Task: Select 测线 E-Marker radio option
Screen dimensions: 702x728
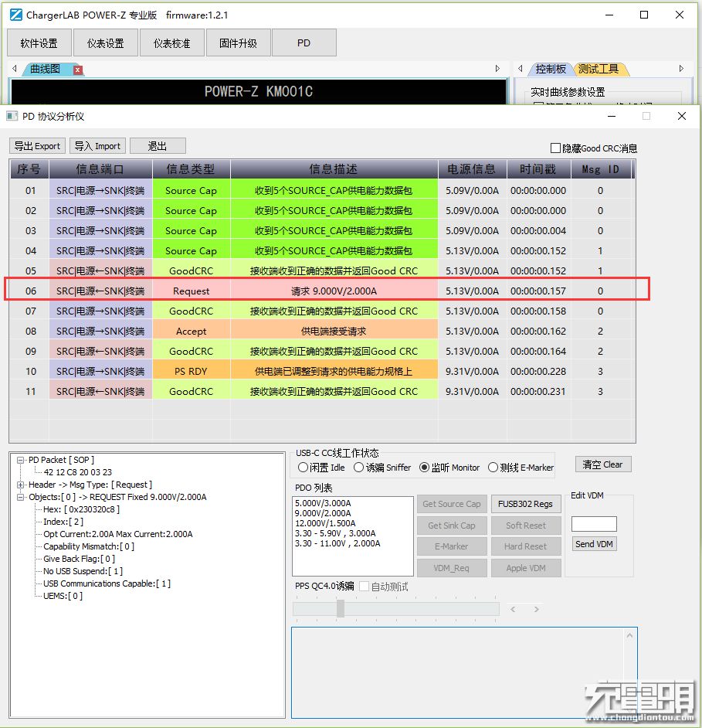Action: [493, 467]
